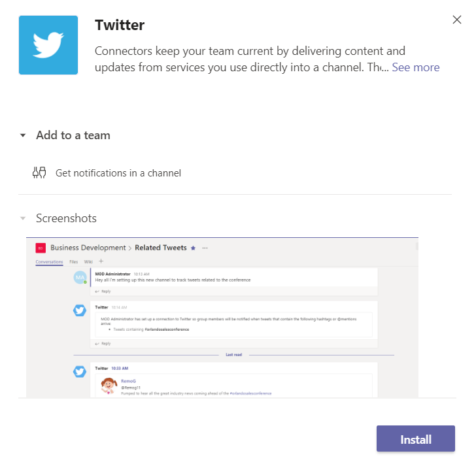Expand description with See more link
Viewport: 476px width, 464px height.
point(415,67)
